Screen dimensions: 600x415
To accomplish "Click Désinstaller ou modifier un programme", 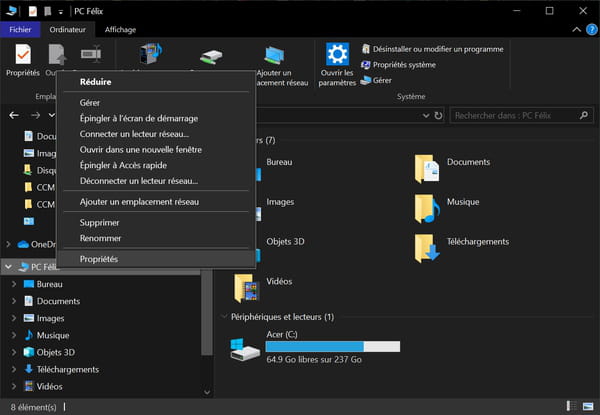I will tap(433, 49).
